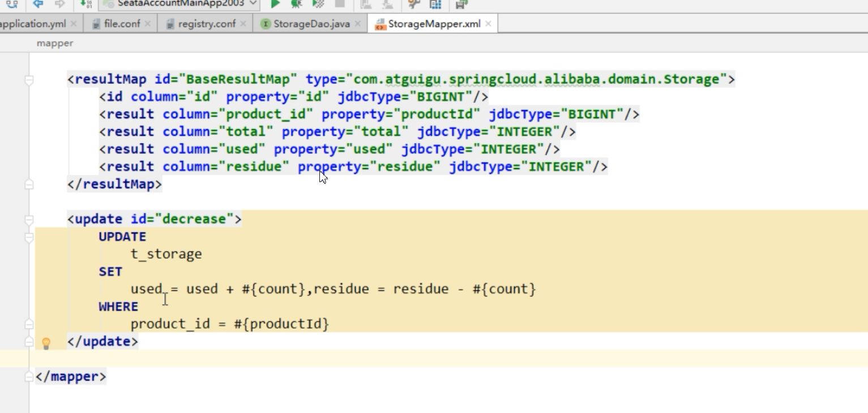The width and height of the screenshot is (868, 413).
Task: Collapse fold marker at </resultMap>
Action: (x=29, y=184)
